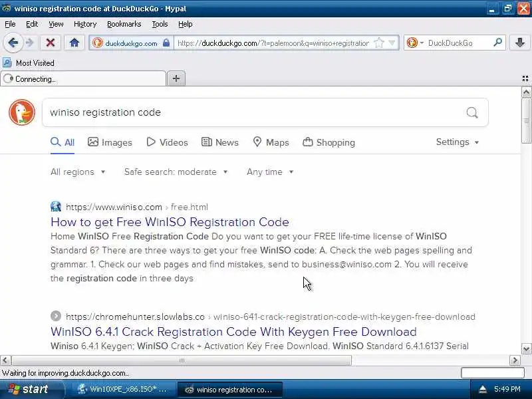The width and height of the screenshot is (532, 399).
Task: Open the Edit menu
Action: point(32,24)
